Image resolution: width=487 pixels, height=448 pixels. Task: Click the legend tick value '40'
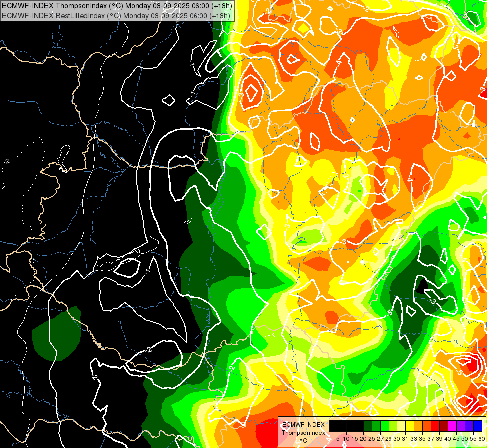pos(448,439)
